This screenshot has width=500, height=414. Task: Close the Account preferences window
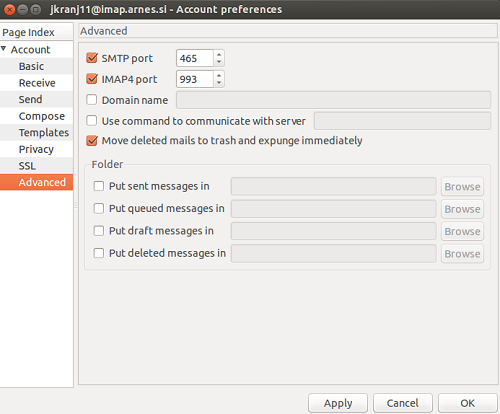click(10, 10)
